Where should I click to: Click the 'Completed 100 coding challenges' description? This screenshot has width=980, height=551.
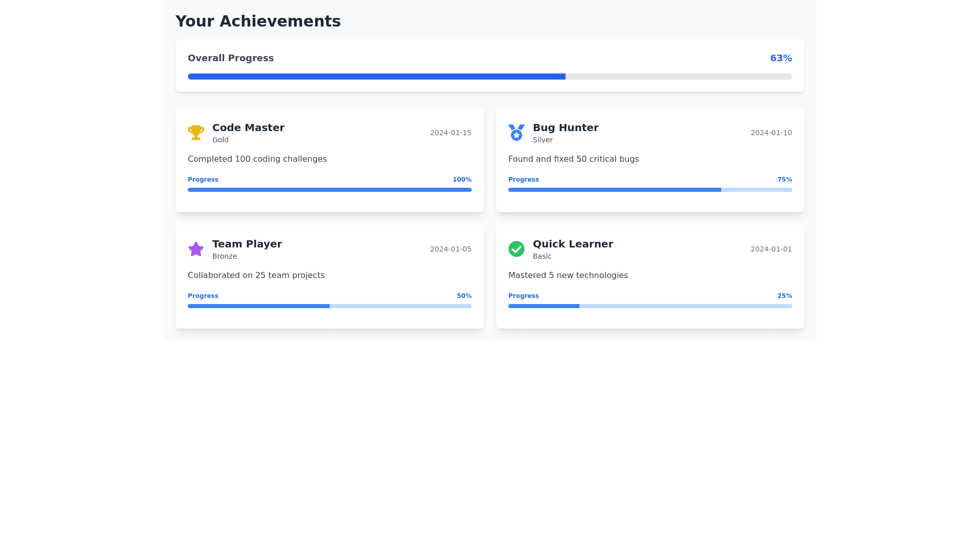pyautogui.click(x=257, y=159)
